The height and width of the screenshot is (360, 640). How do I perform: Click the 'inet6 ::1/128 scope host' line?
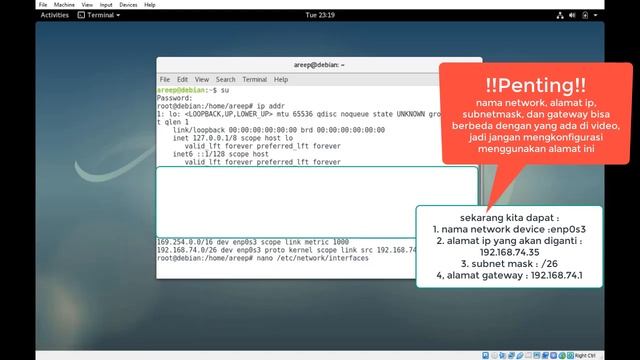[220, 154]
